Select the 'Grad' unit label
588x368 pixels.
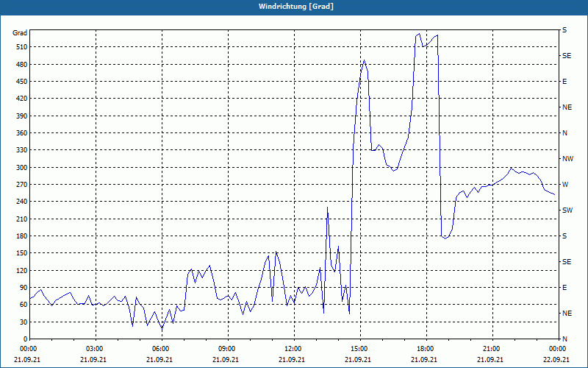[20, 33]
